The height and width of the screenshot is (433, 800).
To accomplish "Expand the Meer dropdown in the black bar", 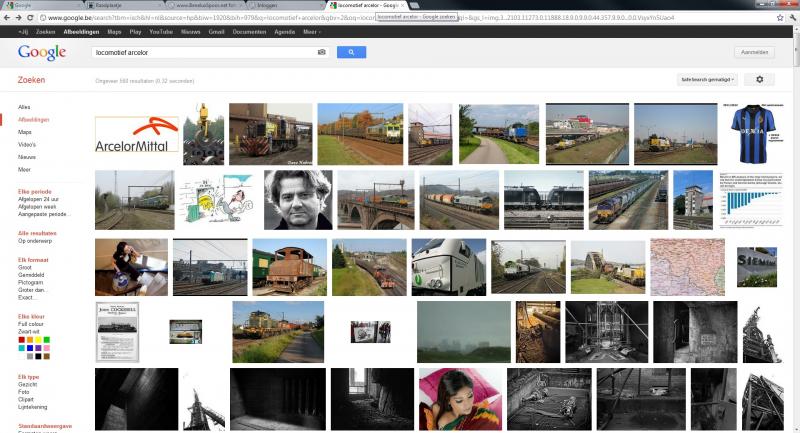I will [x=311, y=32].
